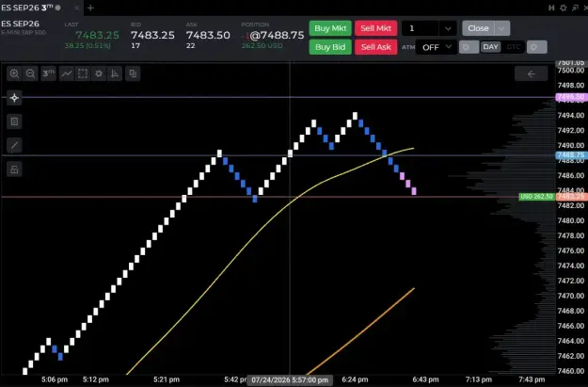Viewport: 588px width, 387px height.
Task: Click the back arrow scroll-to-latest button
Action: click(x=531, y=74)
